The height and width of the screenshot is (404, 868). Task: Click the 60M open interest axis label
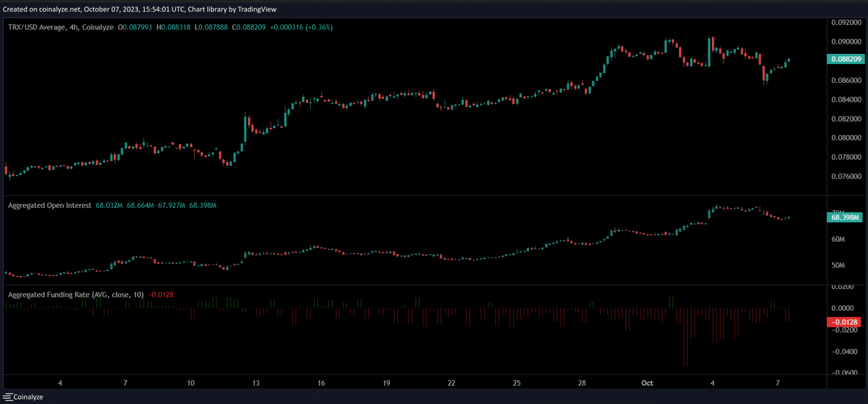[x=838, y=239]
